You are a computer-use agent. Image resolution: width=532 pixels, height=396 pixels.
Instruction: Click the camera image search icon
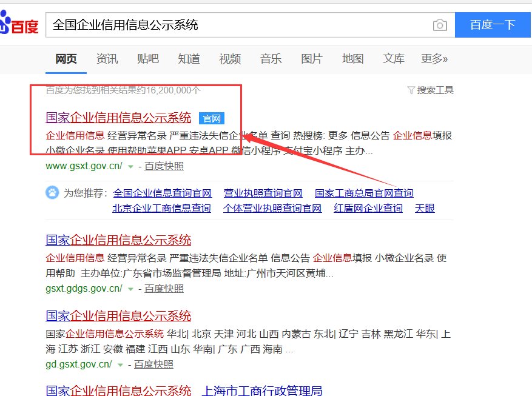[x=440, y=25]
